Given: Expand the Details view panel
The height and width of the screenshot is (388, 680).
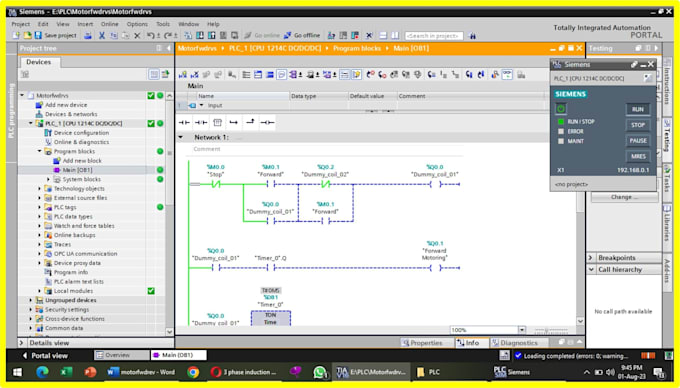Looking at the screenshot, I should (x=22, y=343).
